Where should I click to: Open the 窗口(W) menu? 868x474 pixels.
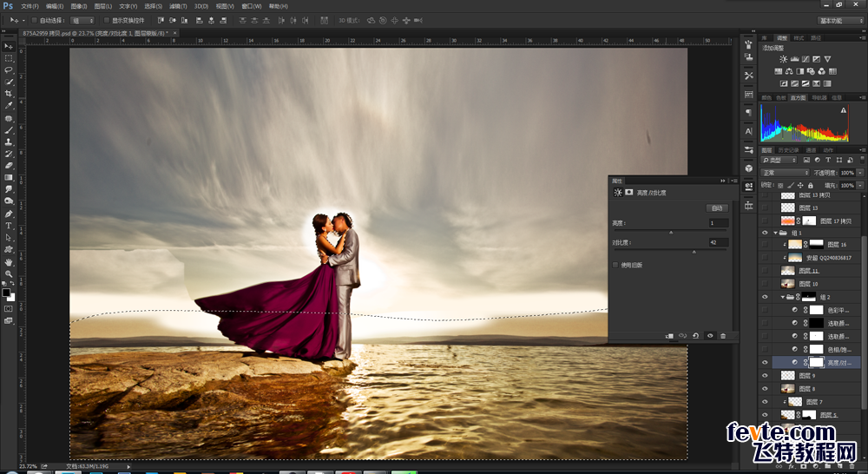[252, 6]
